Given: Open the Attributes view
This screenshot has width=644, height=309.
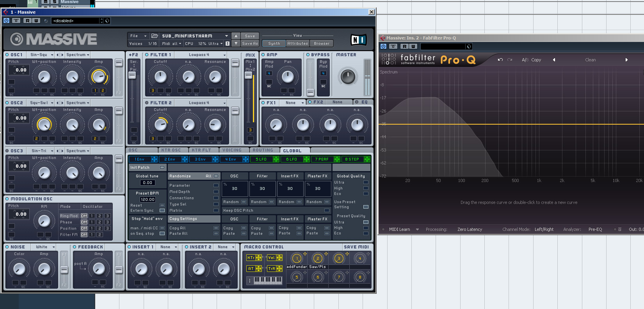Looking at the screenshot, I should 297,43.
